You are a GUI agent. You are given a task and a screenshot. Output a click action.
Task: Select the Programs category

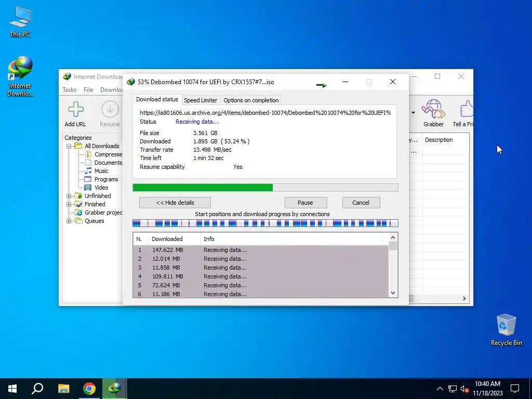pos(106,179)
